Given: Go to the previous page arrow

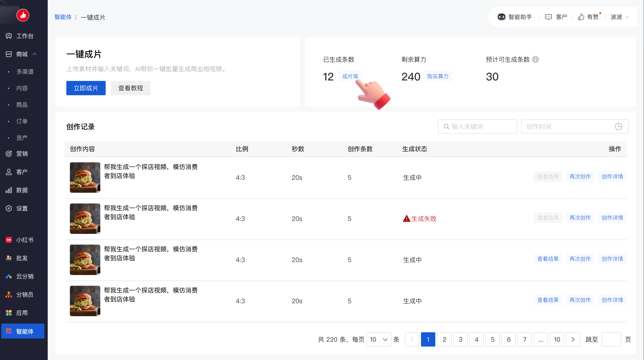Looking at the screenshot, I should (x=412, y=339).
